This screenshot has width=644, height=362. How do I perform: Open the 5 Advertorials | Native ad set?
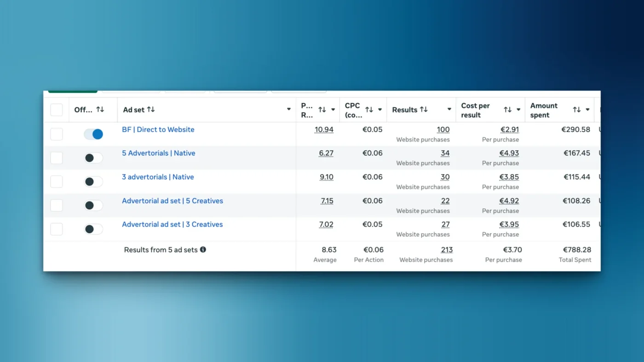pos(159,153)
